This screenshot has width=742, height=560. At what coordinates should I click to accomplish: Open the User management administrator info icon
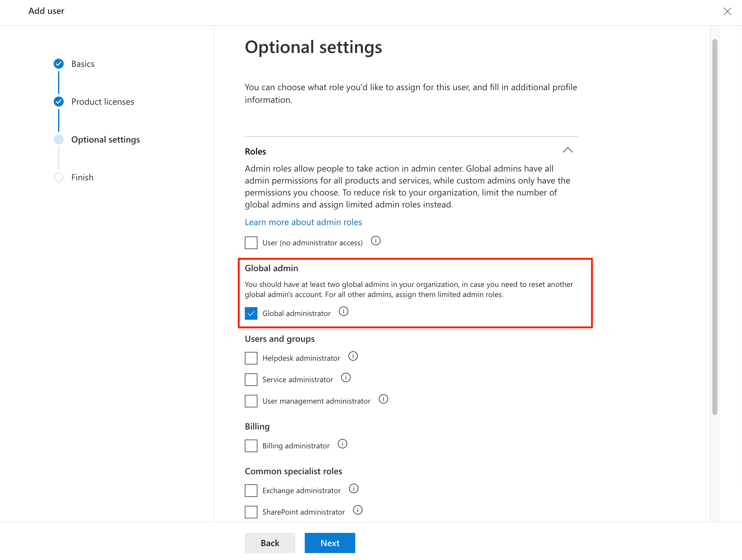coord(383,399)
